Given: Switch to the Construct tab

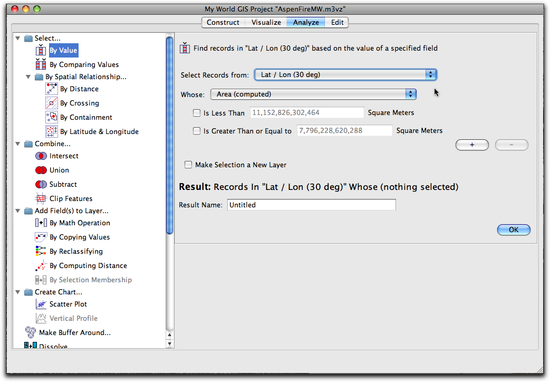Looking at the screenshot, I should 223,22.
